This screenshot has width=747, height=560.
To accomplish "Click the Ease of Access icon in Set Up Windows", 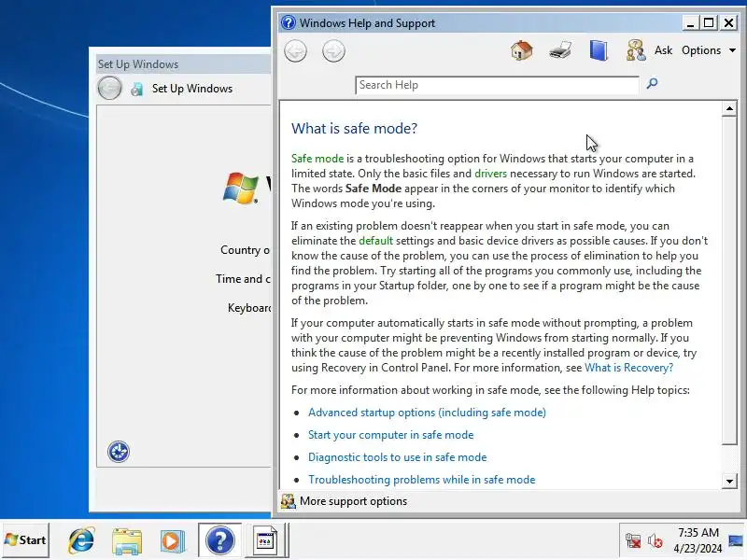I will click(x=119, y=452).
